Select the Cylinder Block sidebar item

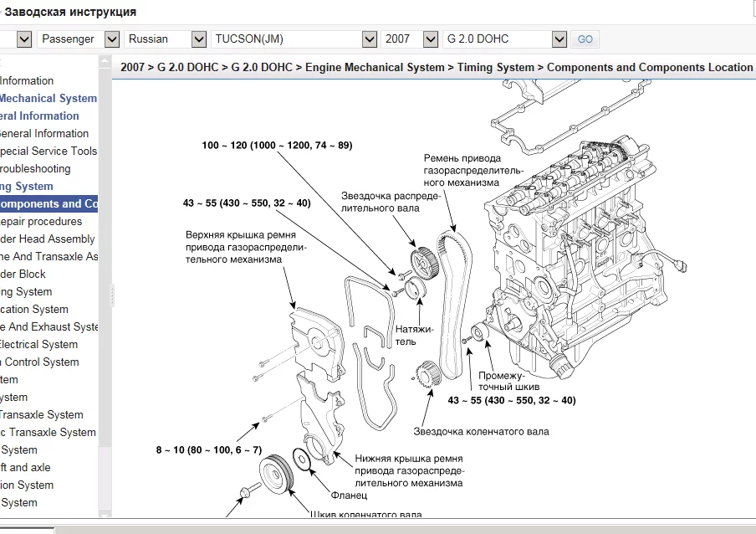tap(23, 275)
